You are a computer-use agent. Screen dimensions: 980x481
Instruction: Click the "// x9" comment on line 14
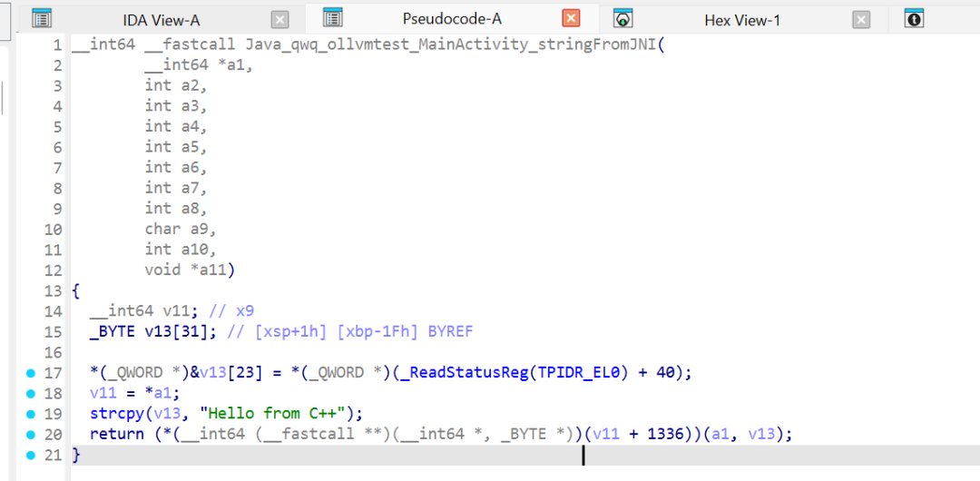tap(231, 311)
